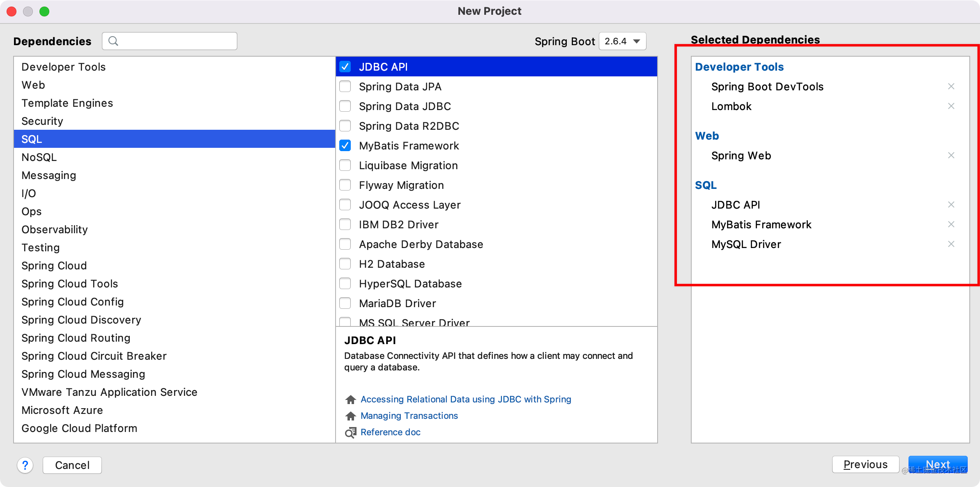Enable the H2 Database dependency

(345, 264)
